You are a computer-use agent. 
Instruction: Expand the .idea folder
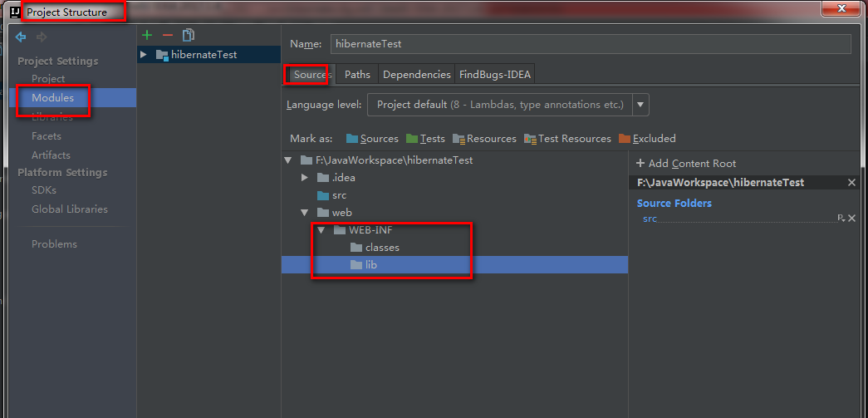305,178
